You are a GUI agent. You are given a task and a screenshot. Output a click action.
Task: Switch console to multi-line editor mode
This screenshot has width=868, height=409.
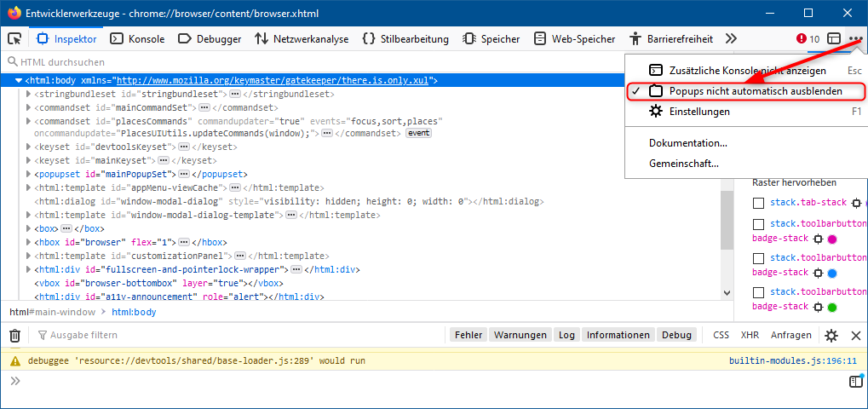(856, 382)
